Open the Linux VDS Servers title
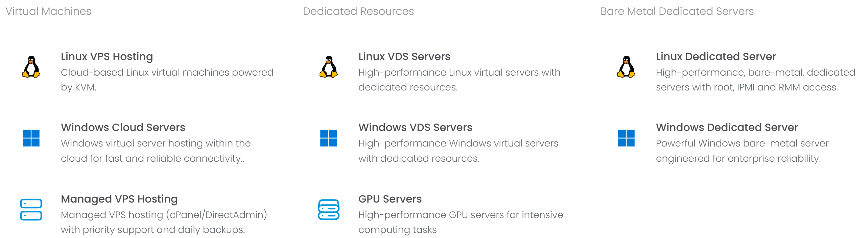868x238 pixels. click(404, 57)
